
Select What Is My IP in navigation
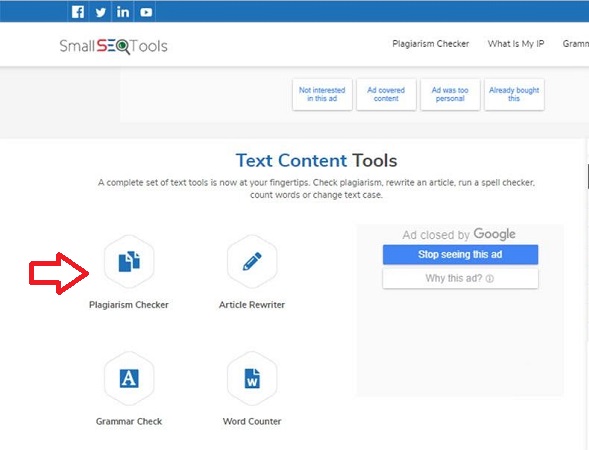point(516,44)
